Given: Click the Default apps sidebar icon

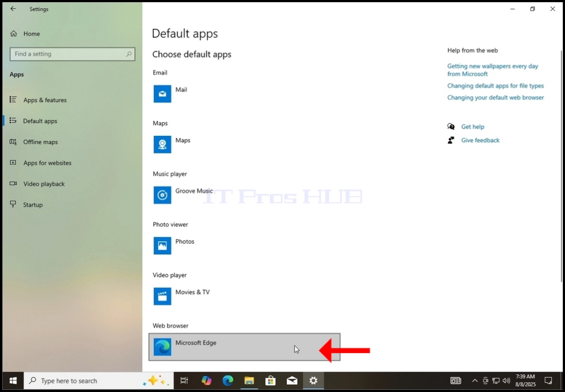Looking at the screenshot, I should (x=13, y=120).
